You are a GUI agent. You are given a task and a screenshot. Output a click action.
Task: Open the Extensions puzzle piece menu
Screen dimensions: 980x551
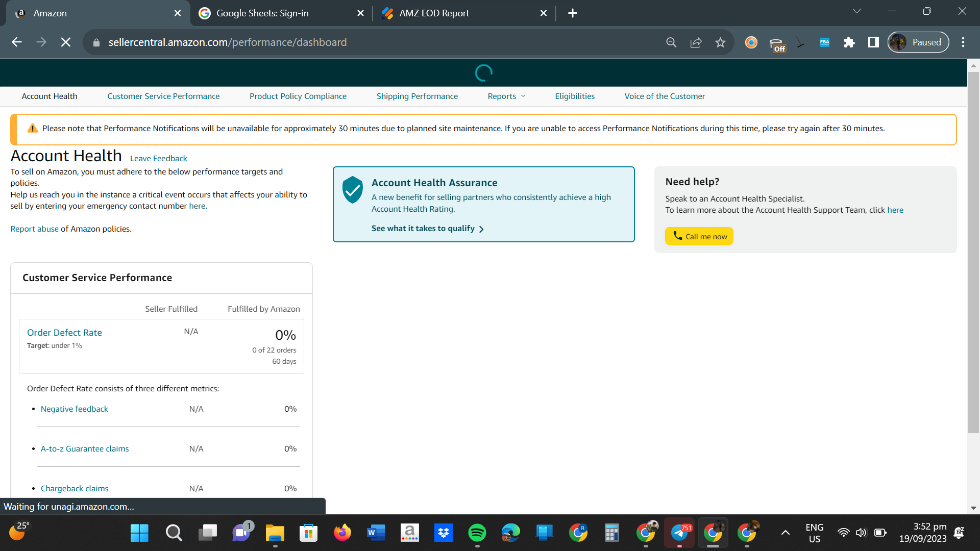[x=849, y=42]
